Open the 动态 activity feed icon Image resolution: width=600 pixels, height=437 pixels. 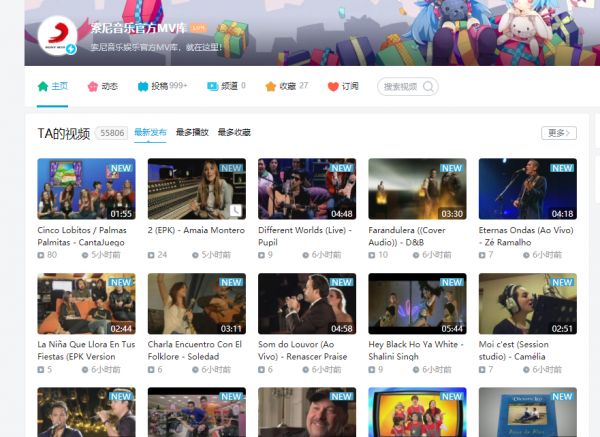(x=93, y=87)
